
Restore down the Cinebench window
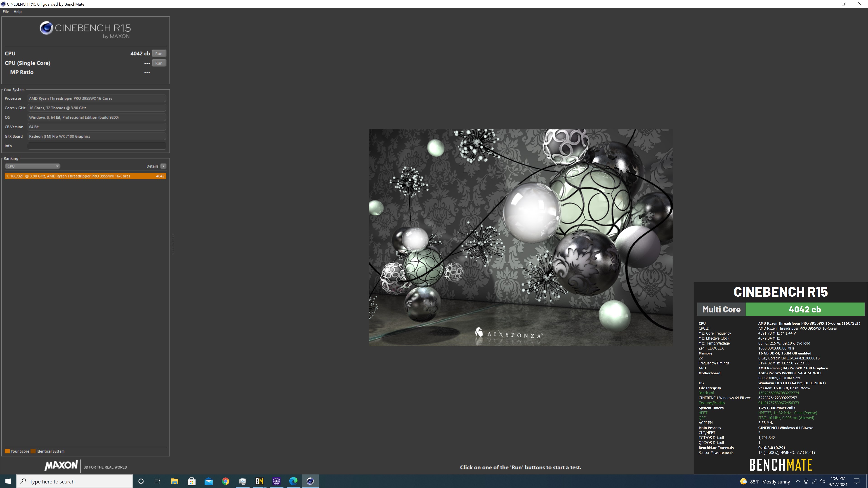[x=844, y=4]
